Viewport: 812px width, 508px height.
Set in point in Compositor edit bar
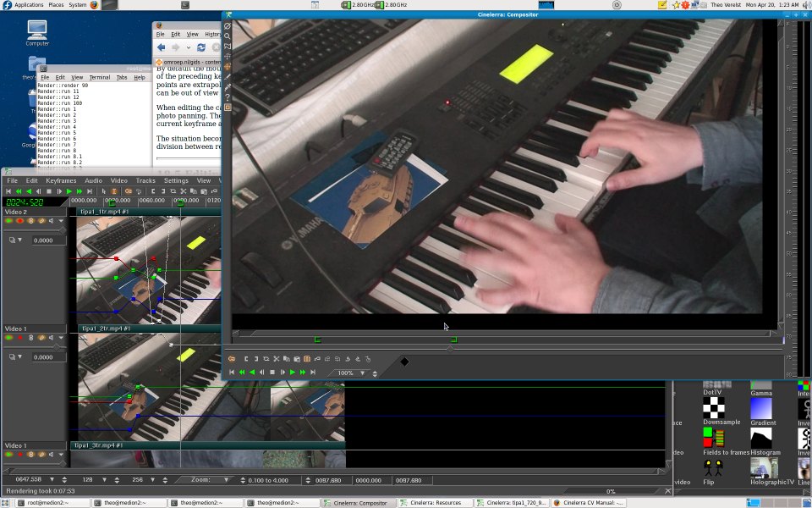click(246, 359)
